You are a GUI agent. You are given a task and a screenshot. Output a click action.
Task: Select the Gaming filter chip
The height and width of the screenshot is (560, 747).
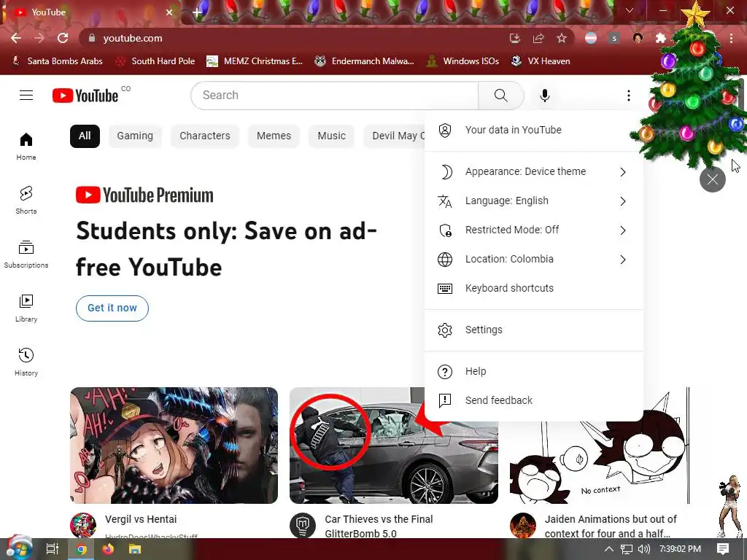[135, 136]
